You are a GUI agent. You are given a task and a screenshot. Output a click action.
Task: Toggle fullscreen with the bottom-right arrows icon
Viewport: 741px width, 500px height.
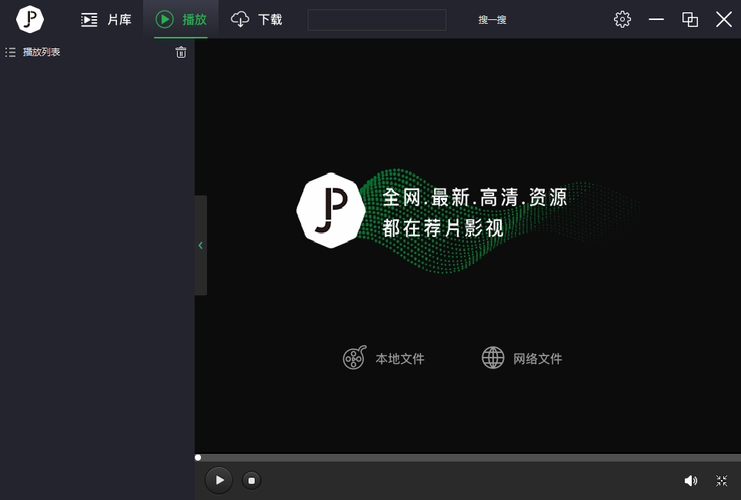click(722, 481)
